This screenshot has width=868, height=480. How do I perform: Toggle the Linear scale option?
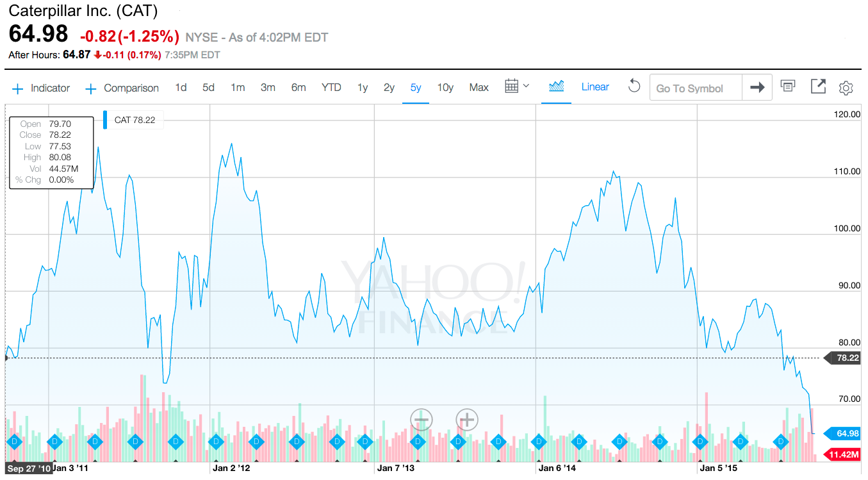[x=595, y=87]
